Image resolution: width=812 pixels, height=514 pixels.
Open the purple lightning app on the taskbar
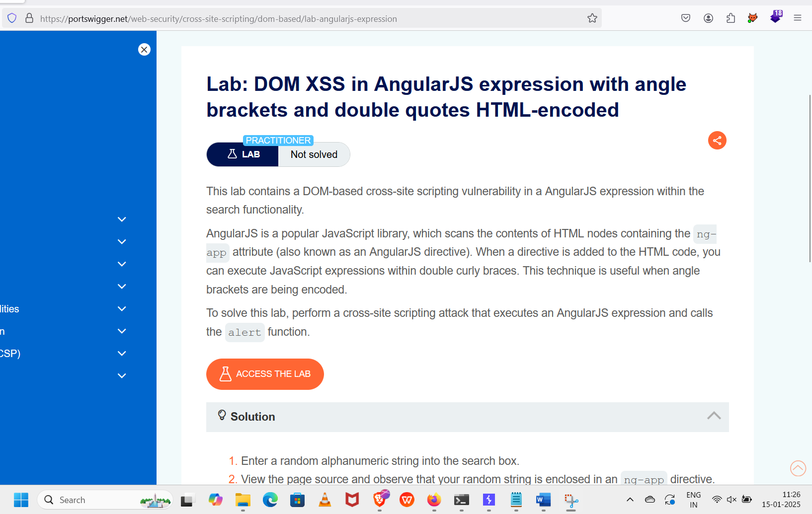[x=488, y=500]
